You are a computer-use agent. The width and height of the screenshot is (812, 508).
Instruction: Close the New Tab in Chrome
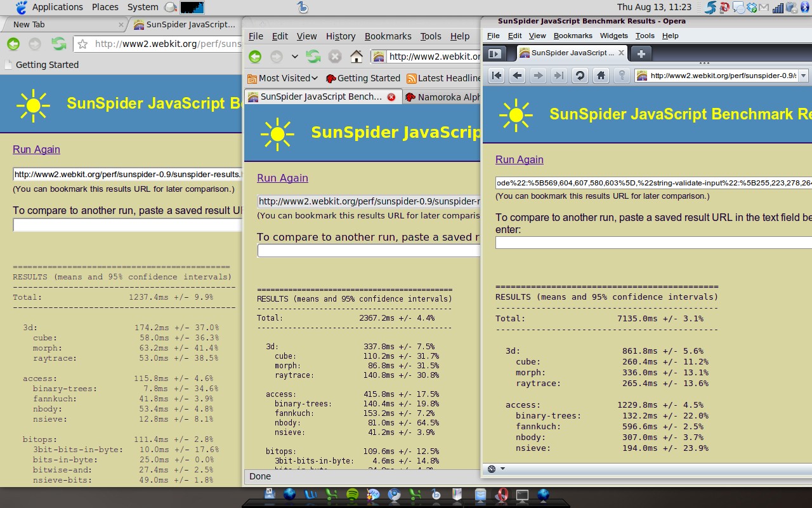click(121, 25)
